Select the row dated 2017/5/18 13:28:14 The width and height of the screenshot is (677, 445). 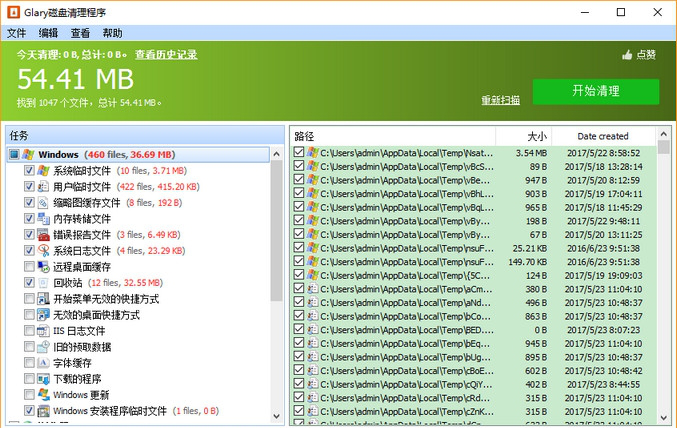click(474, 166)
